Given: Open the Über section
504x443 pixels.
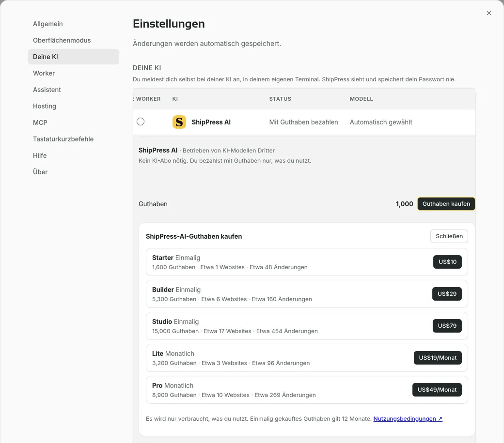Looking at the screenshot, I should tap(74, 172).
